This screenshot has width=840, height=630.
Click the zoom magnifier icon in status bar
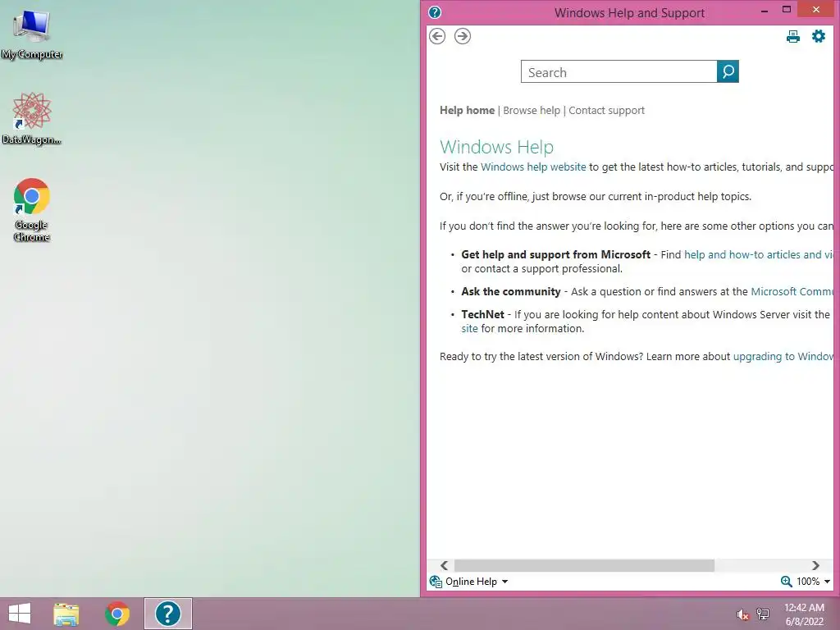(x=786, y=582)
